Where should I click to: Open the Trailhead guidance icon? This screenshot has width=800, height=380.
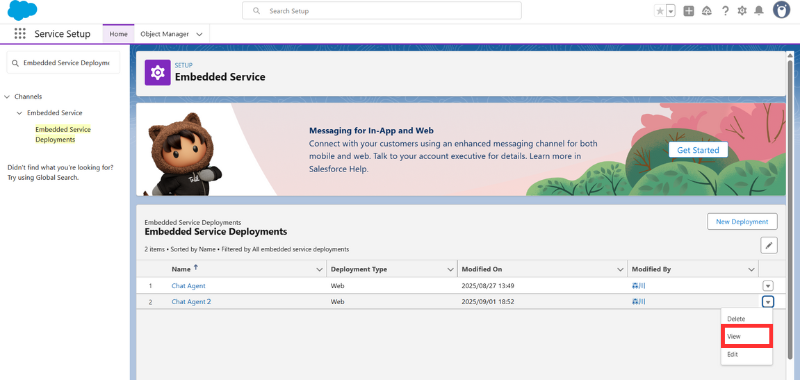(707, 11)
